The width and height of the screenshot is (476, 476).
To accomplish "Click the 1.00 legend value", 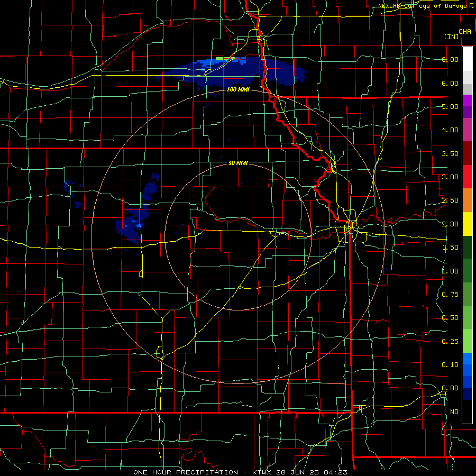I will [x=450, y=271].
